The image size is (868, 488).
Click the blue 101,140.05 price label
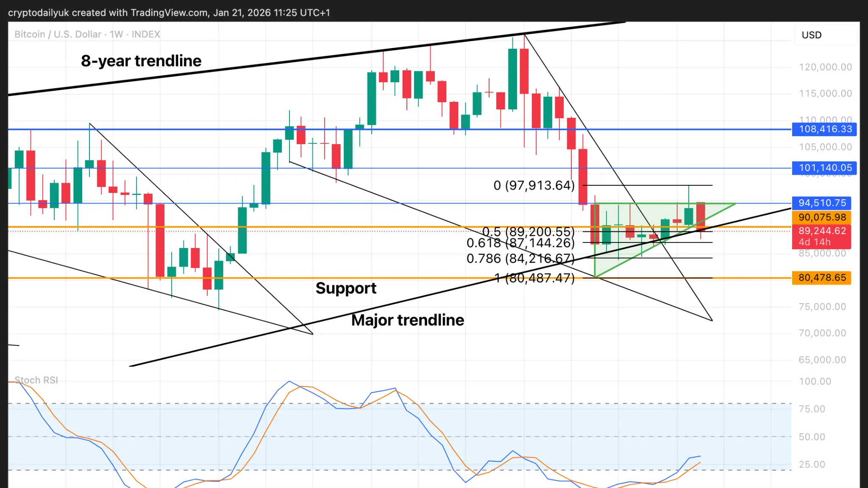click(x=824, y=168)
